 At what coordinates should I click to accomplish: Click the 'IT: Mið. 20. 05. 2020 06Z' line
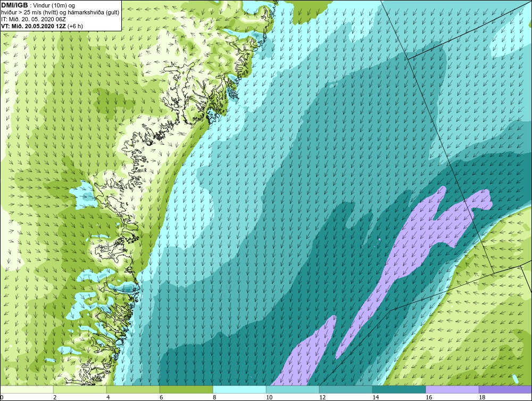(x=34, y=19)
